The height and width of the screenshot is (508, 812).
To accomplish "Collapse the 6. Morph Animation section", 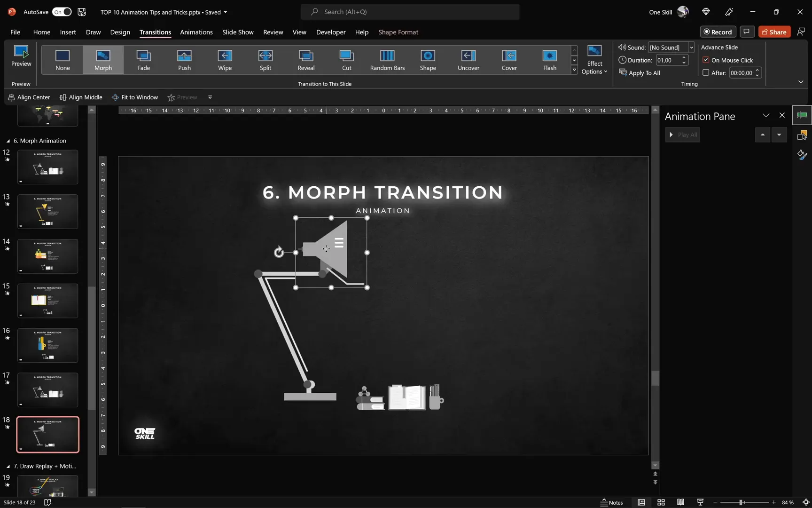I will (x=8, y=141).
